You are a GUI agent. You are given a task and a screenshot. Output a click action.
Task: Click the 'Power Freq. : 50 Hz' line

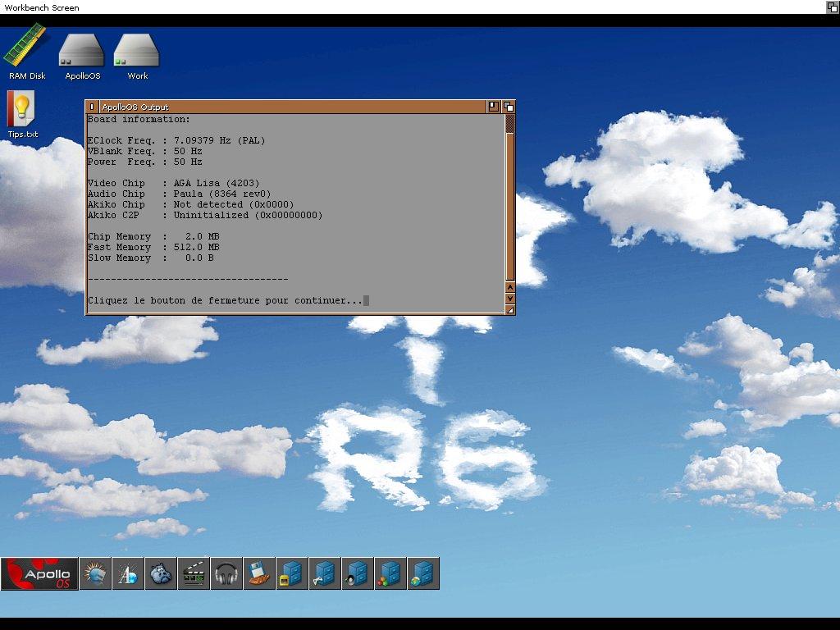pos(144,162)
